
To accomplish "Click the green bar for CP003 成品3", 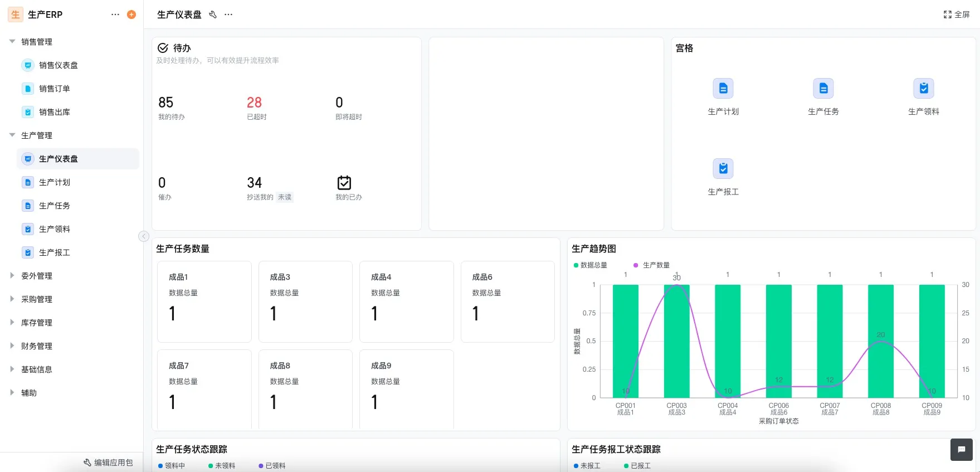I will tap(676, 341).
